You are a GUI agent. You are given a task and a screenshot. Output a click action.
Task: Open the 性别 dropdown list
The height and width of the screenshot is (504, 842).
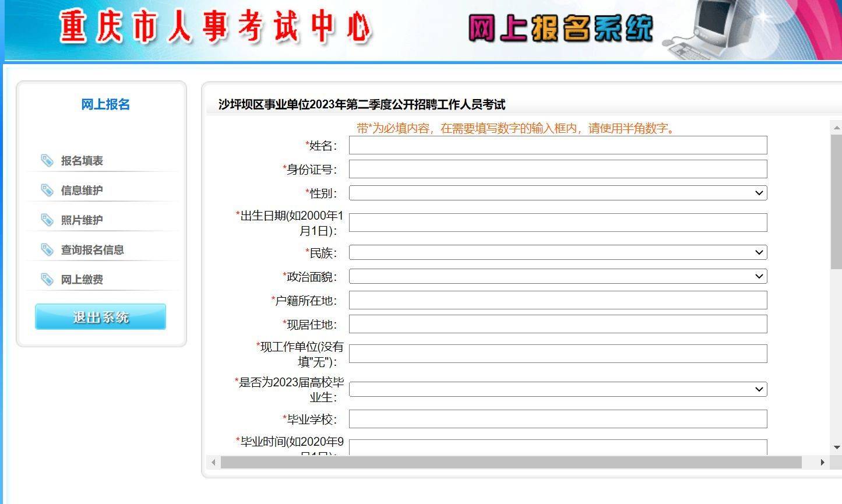click(x=558, y=193)
